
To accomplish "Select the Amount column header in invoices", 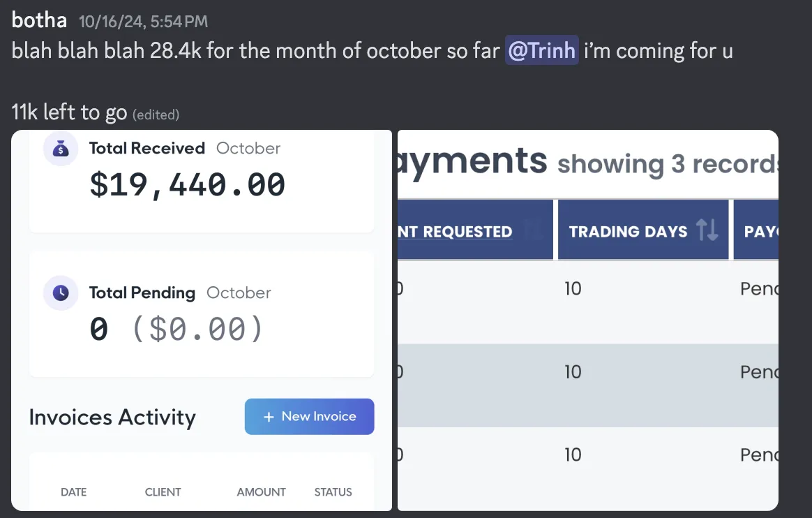I will [x=261, y=492].
